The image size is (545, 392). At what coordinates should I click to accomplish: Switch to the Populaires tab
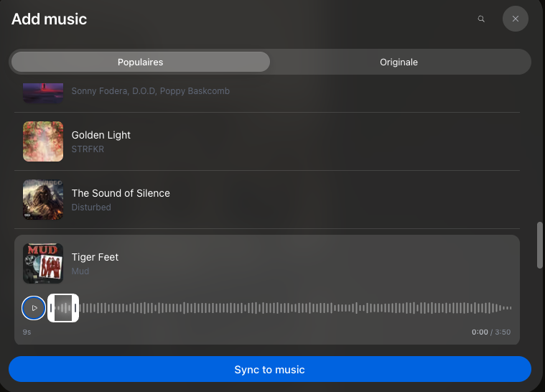click(x=141, y=62)
